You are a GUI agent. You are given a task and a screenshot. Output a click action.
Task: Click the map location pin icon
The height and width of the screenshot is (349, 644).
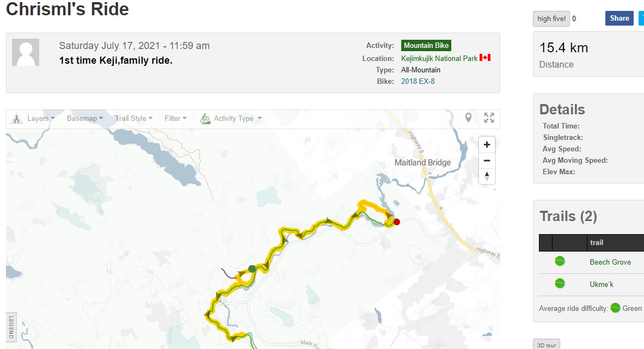coord(468,118)
